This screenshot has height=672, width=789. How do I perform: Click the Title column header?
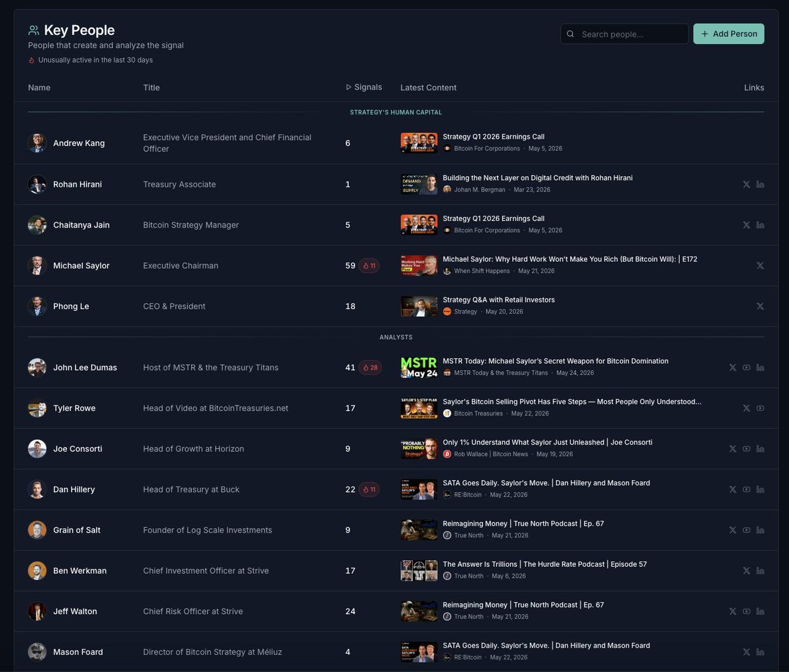click(151, 87)
